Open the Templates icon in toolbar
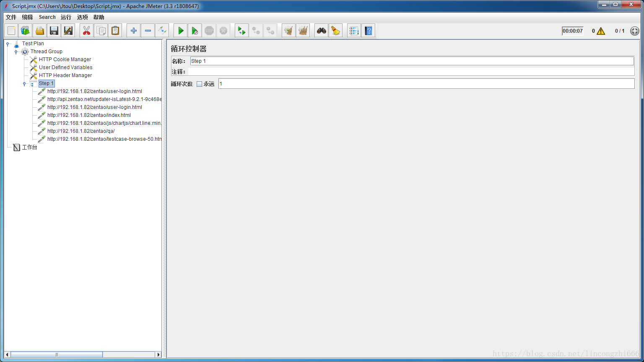Screen dimensions: 644x362 26,31
